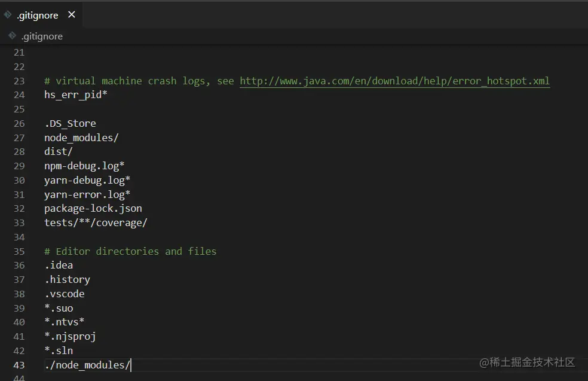Select the .gitignore editor tab

pos(41,15)
